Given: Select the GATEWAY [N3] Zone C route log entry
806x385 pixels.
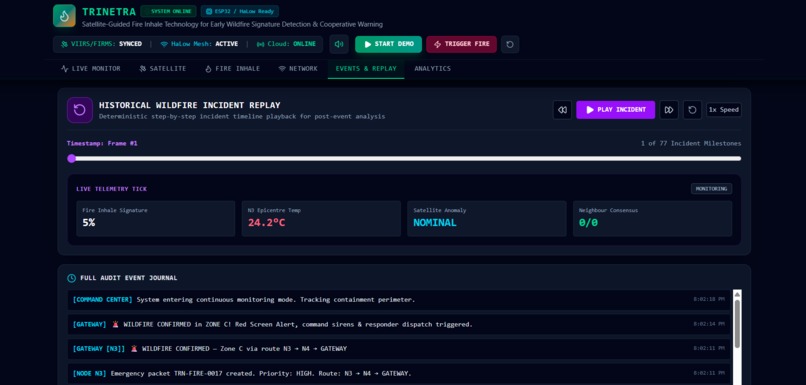Looking at the screenshot, I should (x=399, y=349).
